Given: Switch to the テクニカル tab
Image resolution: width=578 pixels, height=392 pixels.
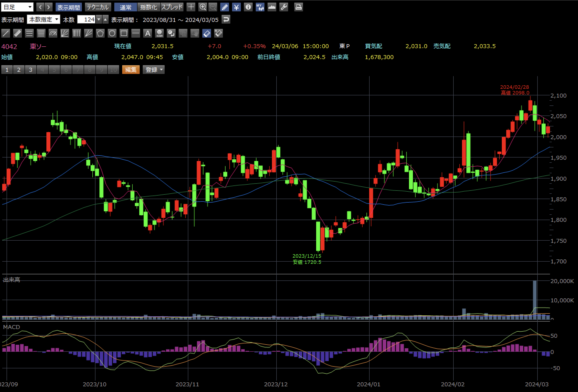Looking at the screenshot, I should click(x=98, y=7).
